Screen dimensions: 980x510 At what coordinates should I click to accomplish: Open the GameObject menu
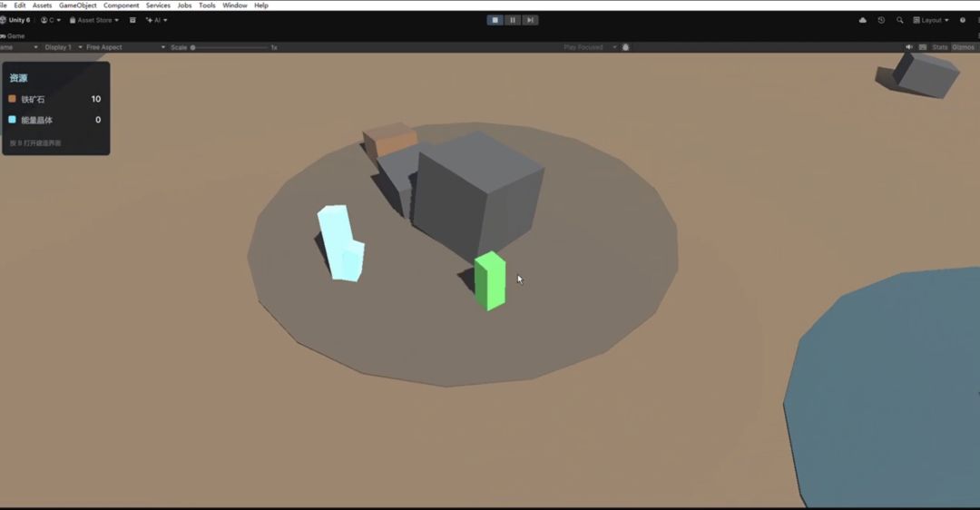pyautogui.click(x=77, y=5)
